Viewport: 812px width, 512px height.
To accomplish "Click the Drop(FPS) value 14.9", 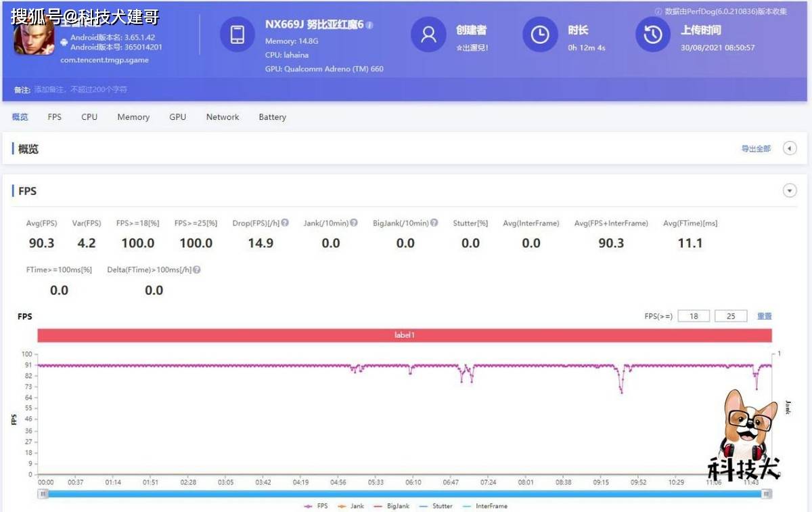I will [261, 243].
